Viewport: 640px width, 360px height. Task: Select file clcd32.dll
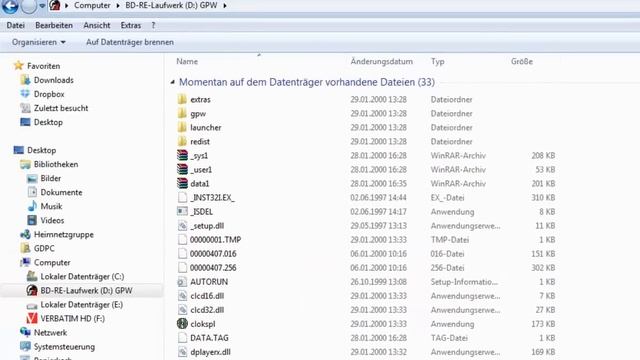(x=207, y=310)
